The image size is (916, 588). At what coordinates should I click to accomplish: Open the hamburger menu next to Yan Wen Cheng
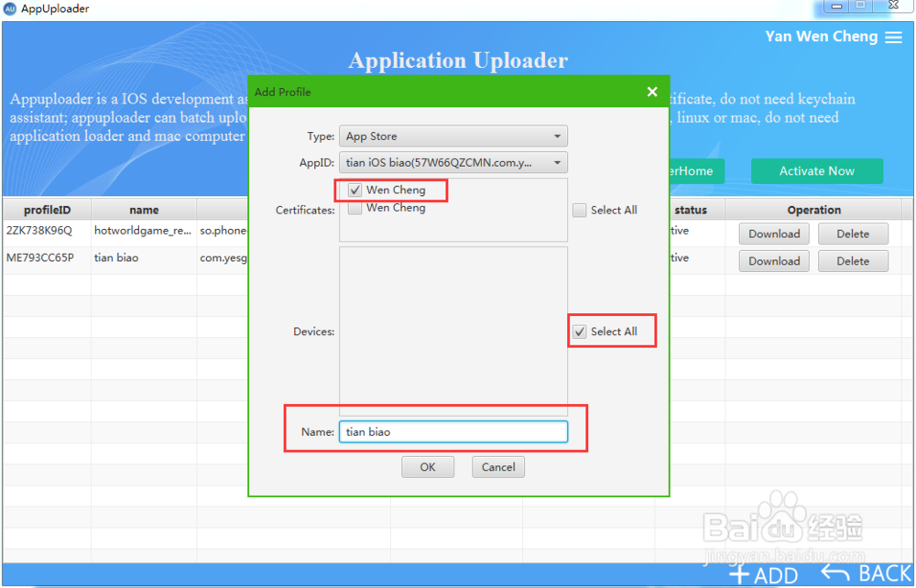[893, 37]
